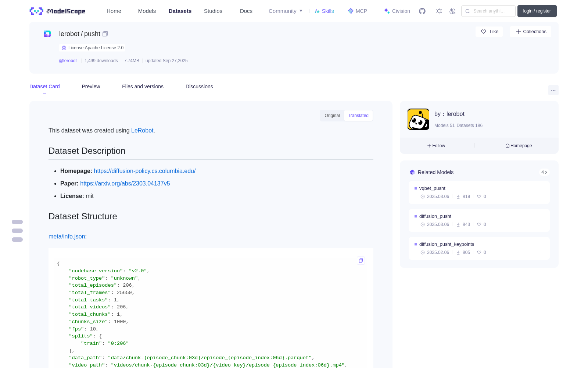Click clock icon on diffusion_pusht_keypoints card
This screenshot has height=368, width=588.
(x=423, y=252)
